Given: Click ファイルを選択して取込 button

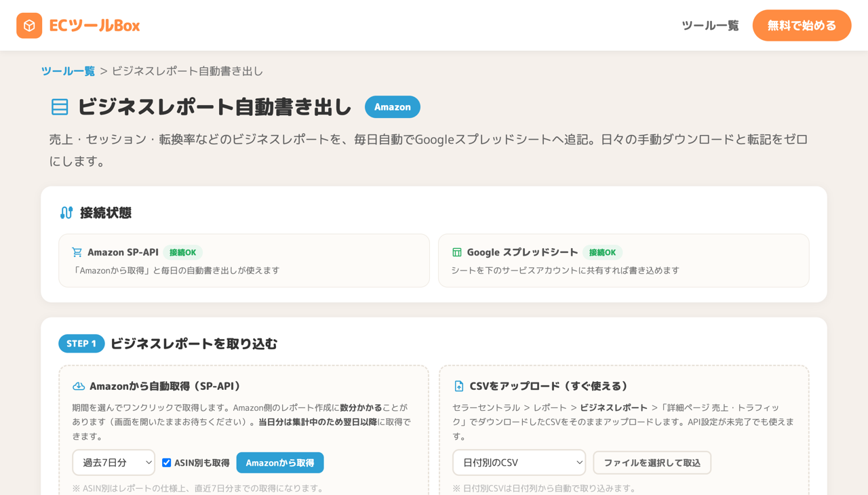Looking at the screenshot, I should 652,462.
